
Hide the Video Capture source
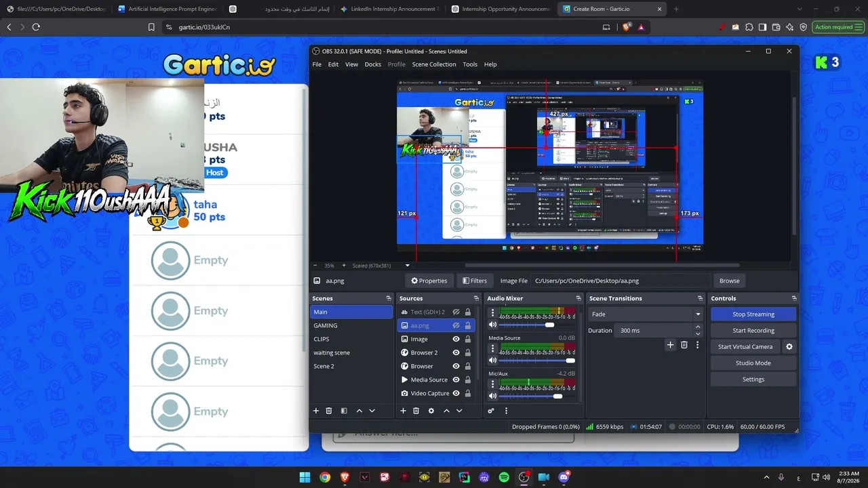[x=456, y=393]
